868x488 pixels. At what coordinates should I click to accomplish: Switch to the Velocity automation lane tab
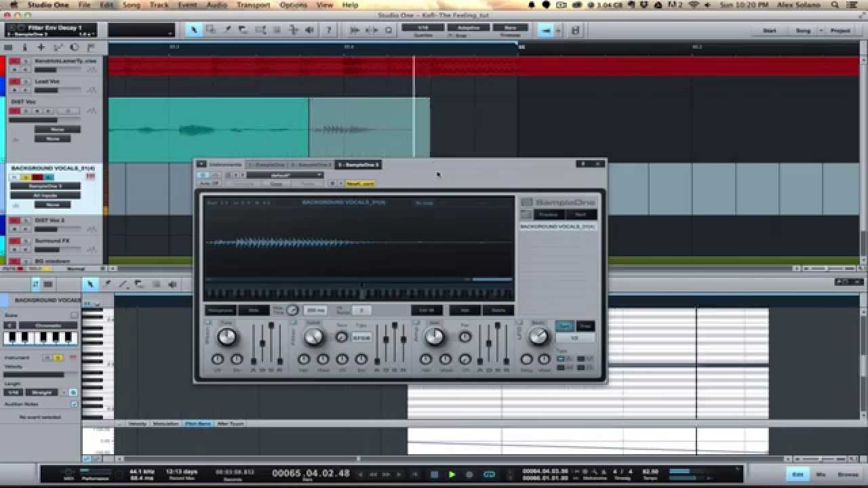tap(137, 424)
